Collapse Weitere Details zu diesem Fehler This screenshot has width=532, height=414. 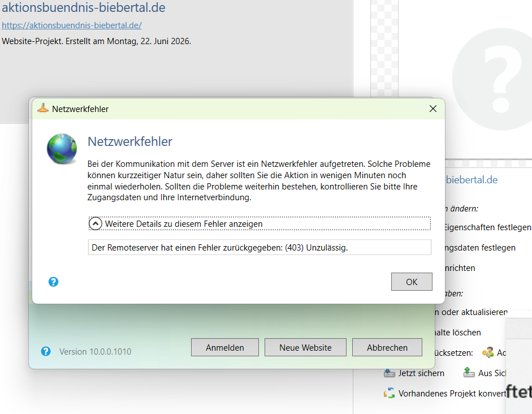point(96,223)
